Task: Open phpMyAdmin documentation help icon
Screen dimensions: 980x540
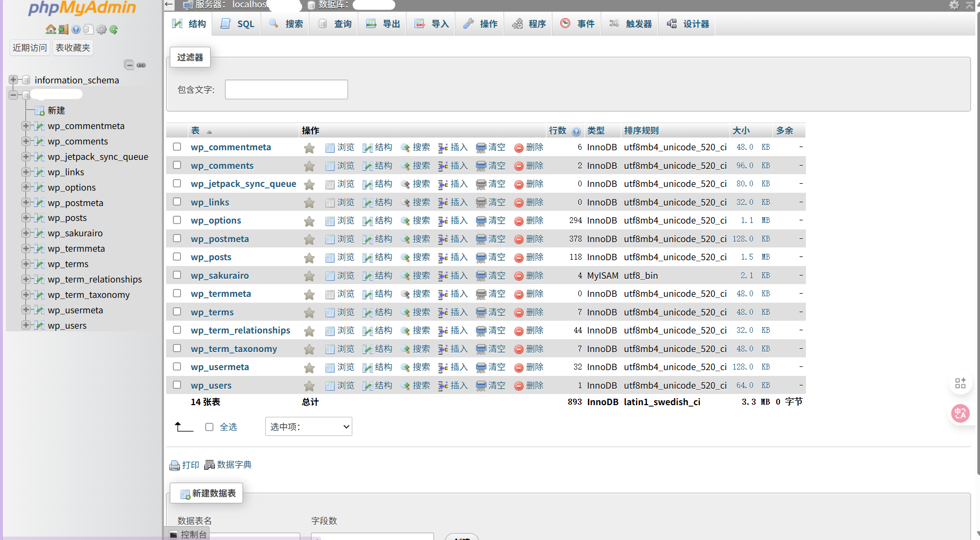Action: pos(76,29)
